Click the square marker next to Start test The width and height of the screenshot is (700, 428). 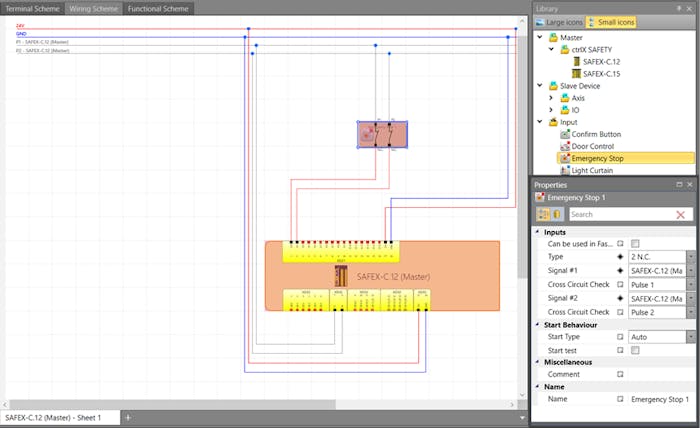(x=620, y=350)
